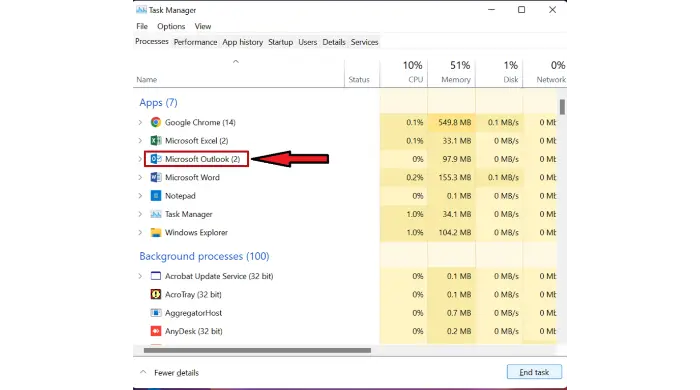700x390 pixels.
Task: Open the Options menu
Action: click(x=171, y=26)
